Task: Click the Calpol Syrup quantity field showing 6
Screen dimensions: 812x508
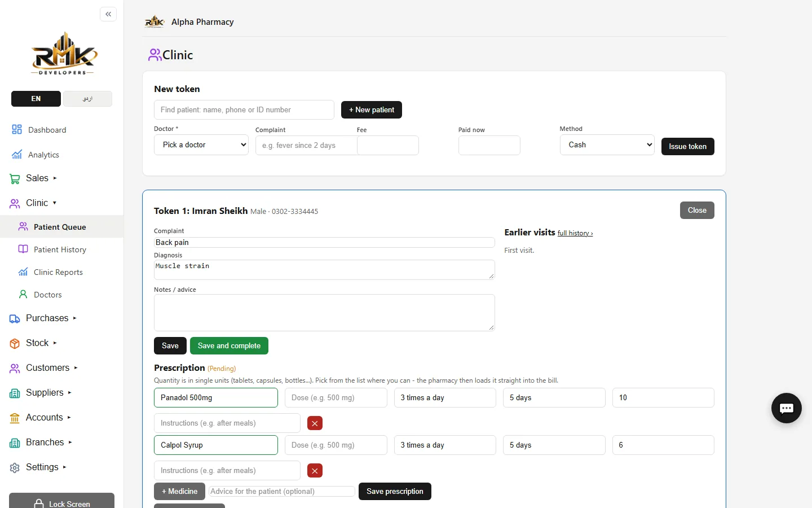Action: click(663, 445)
